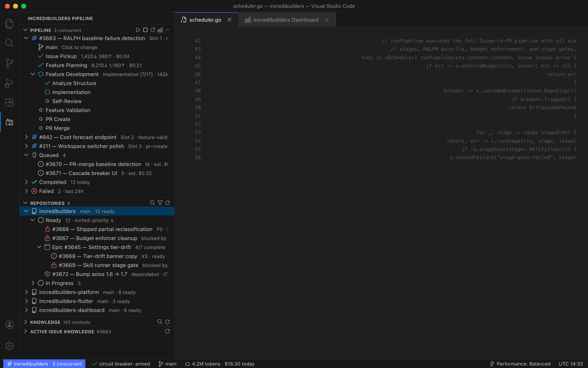Click circuit breaker: armed status item
588x368 pixels.
[121, 364]
